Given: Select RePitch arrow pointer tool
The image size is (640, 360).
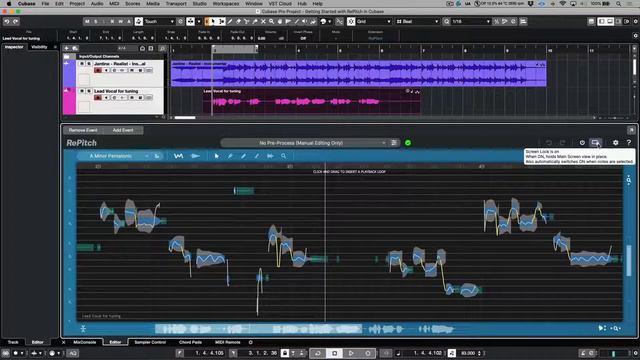Looking at the screenshot, I should [216, 156].
